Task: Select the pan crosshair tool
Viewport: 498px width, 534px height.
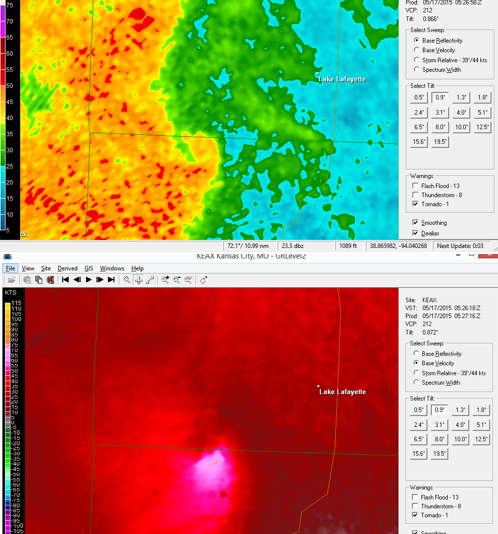Action: [x=138, y=280]
